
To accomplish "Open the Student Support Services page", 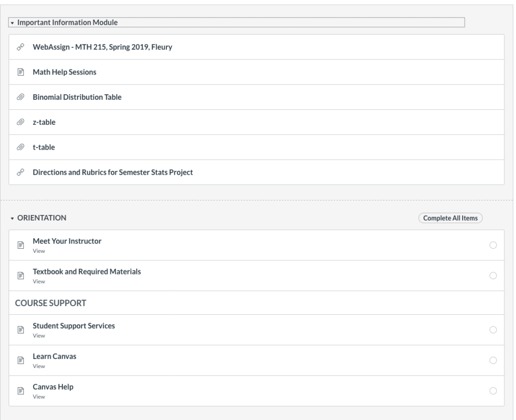I will coord(74,326).
